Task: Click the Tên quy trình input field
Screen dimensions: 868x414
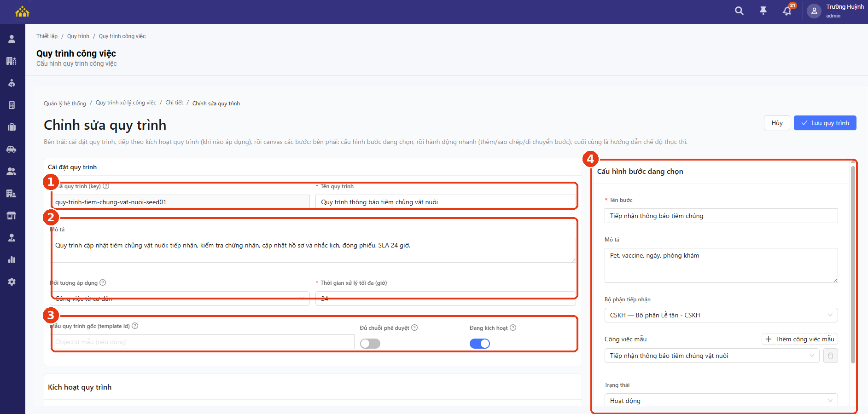Action: pyautogui.click(x=446, y=202)
